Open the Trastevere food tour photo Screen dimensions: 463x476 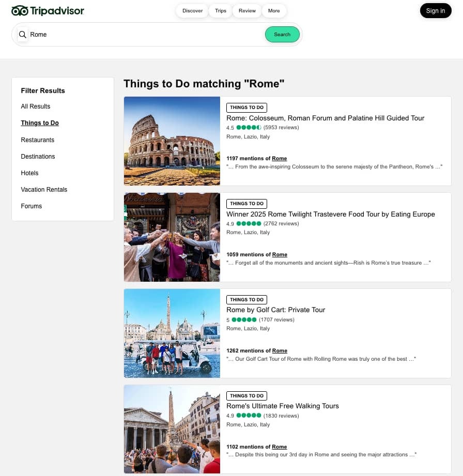click(172, 237)
